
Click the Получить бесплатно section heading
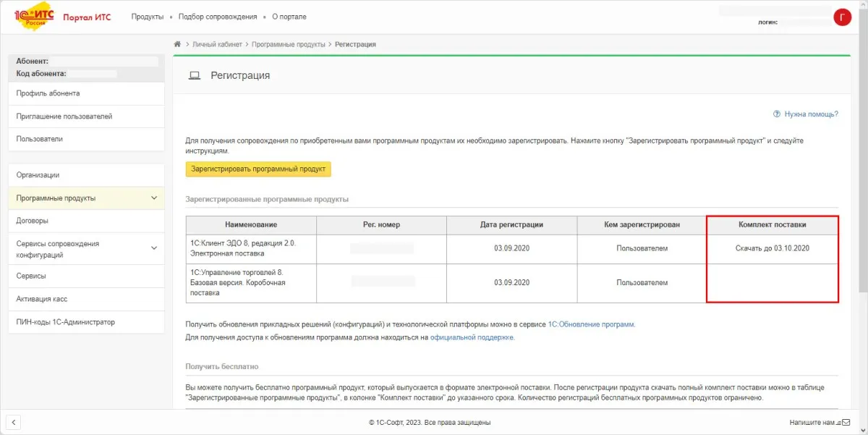coord(222,367)
